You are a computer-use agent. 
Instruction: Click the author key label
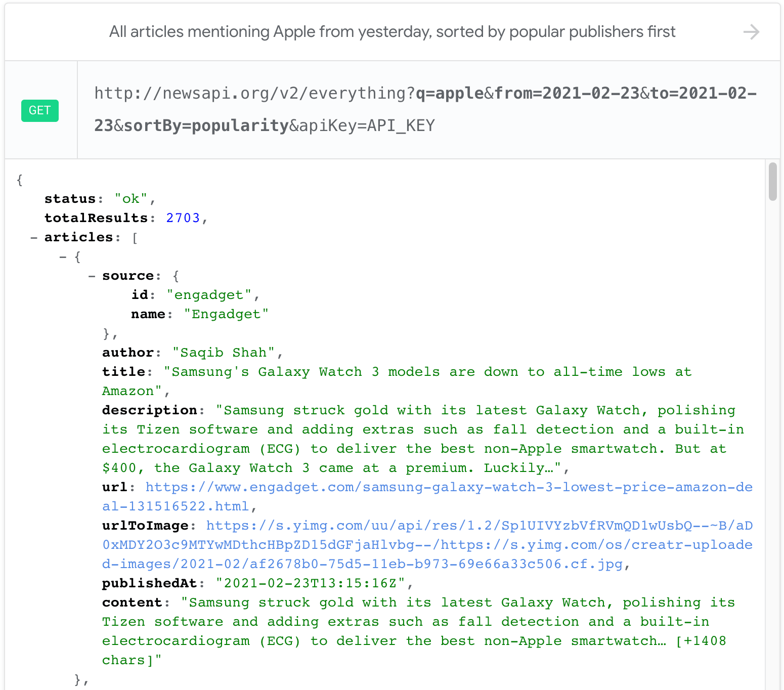tap(128, 353)
